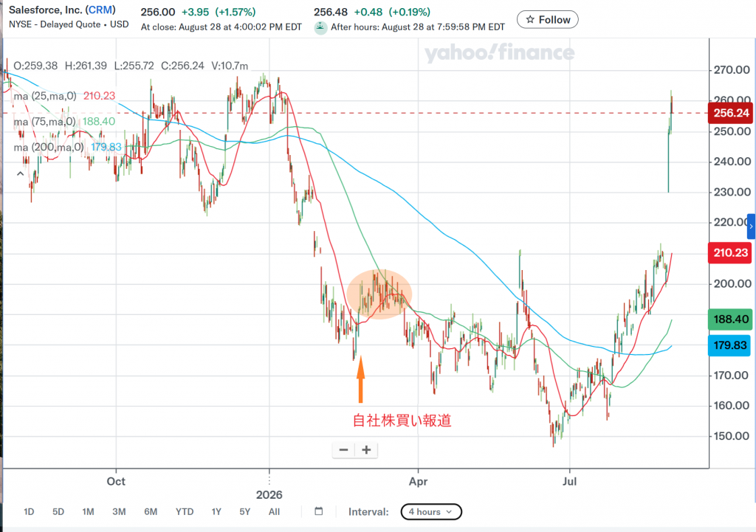This screenshot has width=756, height=532.
Task: Click the Jul label on time axis
Action: 569,481
